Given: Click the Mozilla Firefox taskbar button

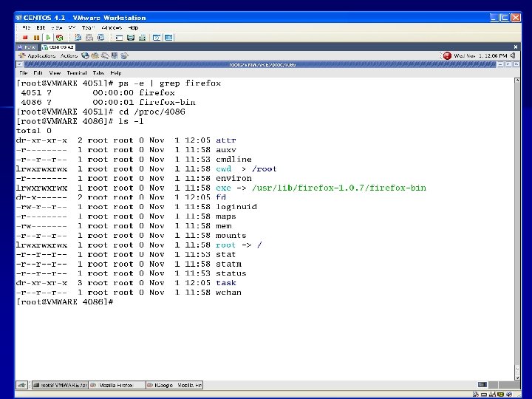Looking at the screenshot, I should (117, 385).
